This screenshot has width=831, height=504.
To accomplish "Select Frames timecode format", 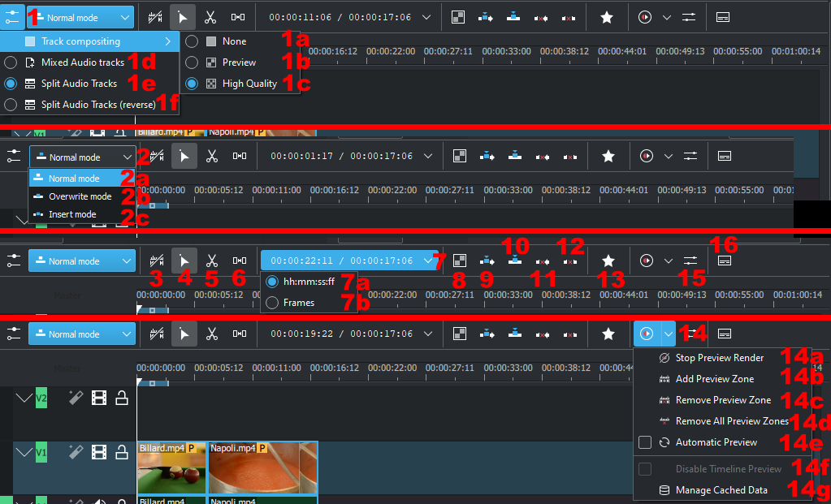I will 309,303.
